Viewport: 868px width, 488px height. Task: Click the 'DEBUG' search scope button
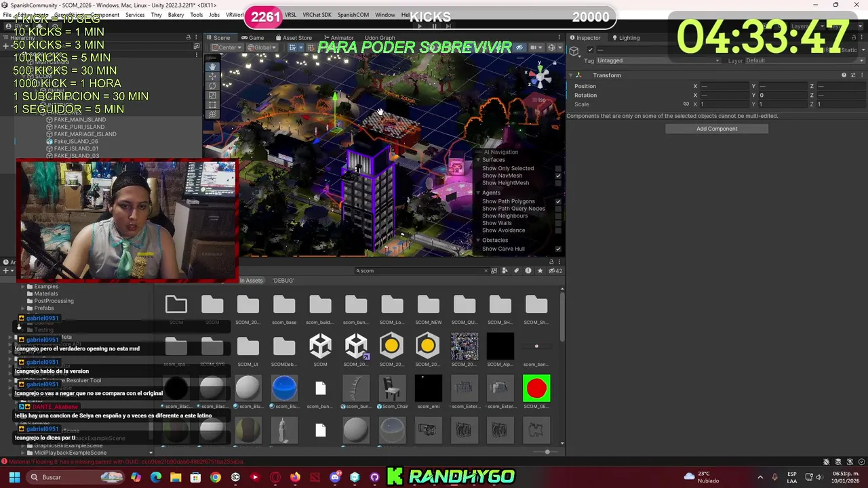(x=283, y=281)
